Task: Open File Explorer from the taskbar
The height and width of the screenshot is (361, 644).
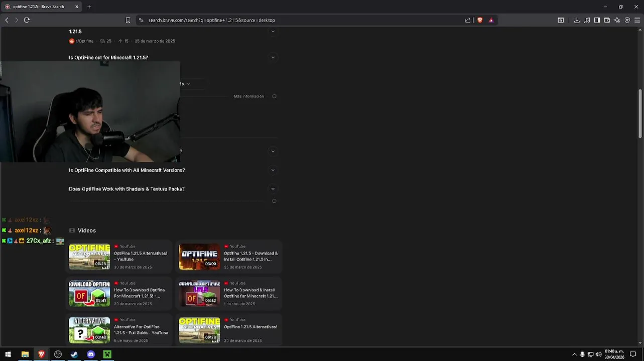Action: pyautogui.click(x=25, y=354)
